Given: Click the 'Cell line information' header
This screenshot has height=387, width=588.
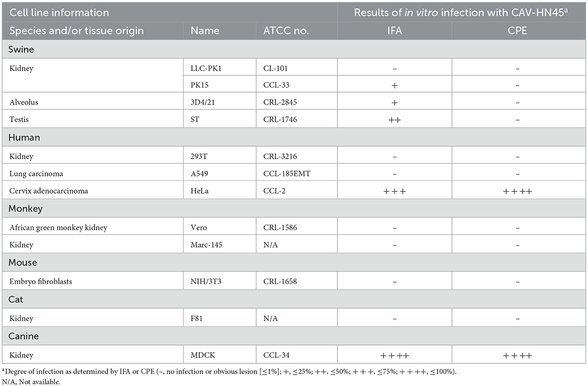Looking at the screenshot, I should click(x=59, y=12).
